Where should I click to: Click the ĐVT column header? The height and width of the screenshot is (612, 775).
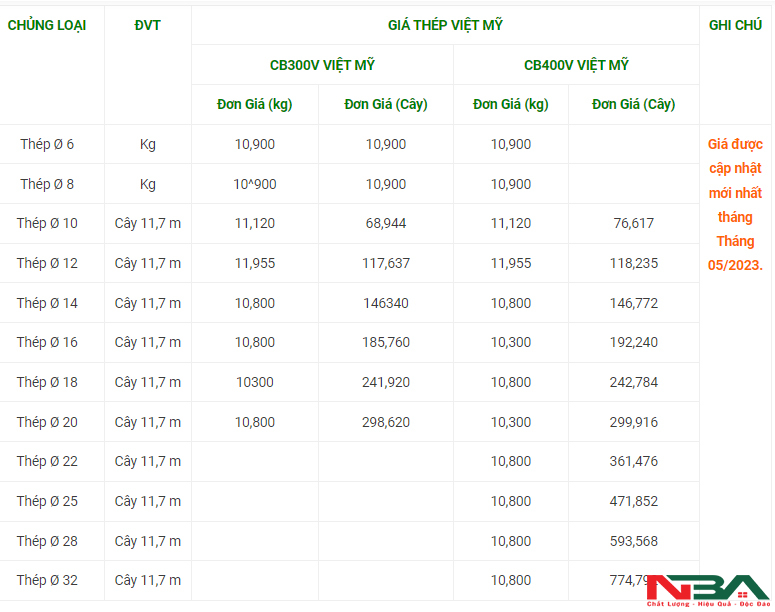pyautogui.click(x=147, y=25)
